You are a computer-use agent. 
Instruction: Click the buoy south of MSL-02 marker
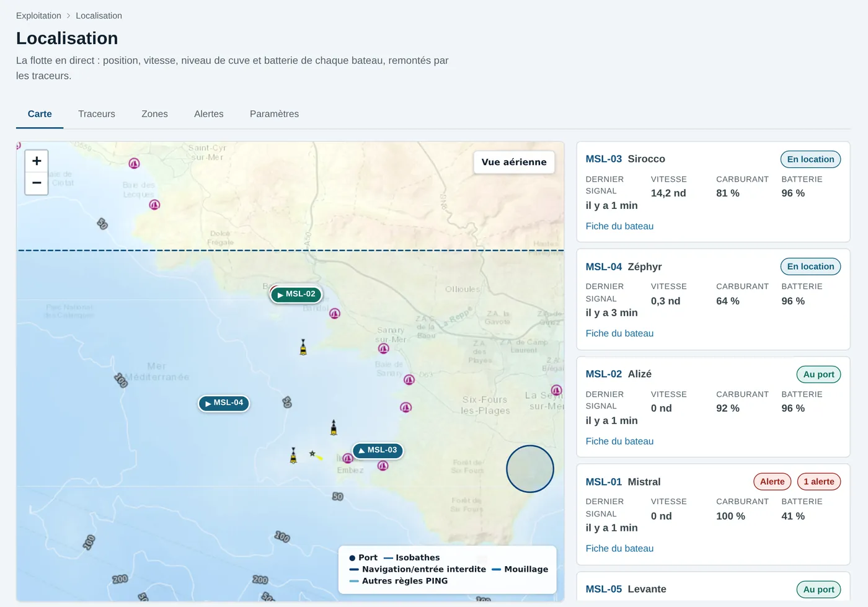tap(303, 347)
